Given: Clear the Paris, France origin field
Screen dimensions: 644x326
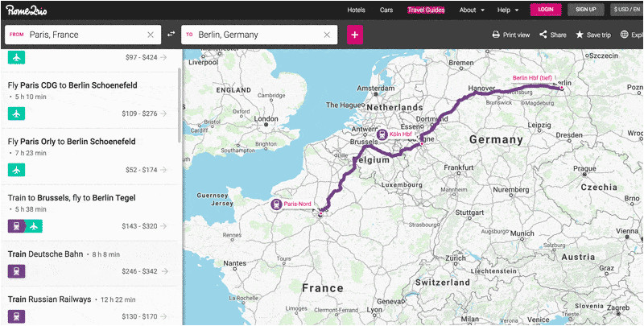Looking at the screenshot, I should point(151,35).
